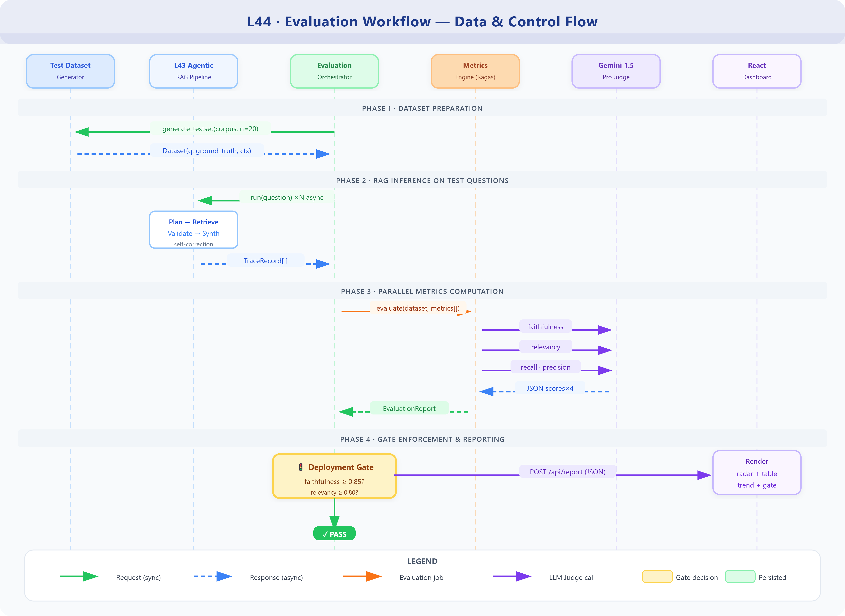Click the run(question) ×N async label
This screenshot has height=616, width=845.
(x=286, y=197)
